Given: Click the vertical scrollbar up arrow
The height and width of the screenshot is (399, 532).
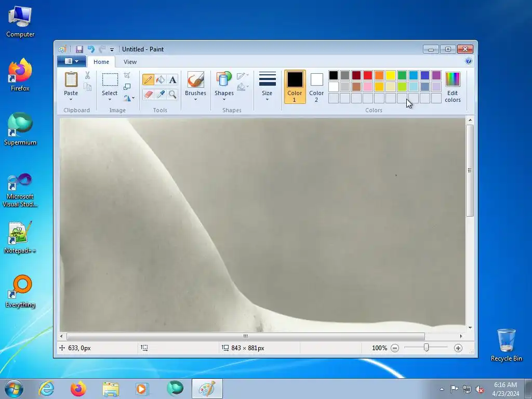Looking at the screenshot, I should pyautogui.click(x=470, y=120).
